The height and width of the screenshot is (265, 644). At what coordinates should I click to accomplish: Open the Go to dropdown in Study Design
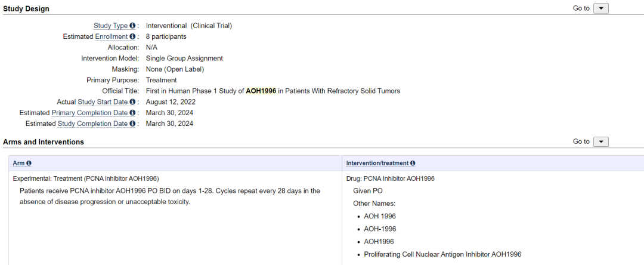(601, 8)
